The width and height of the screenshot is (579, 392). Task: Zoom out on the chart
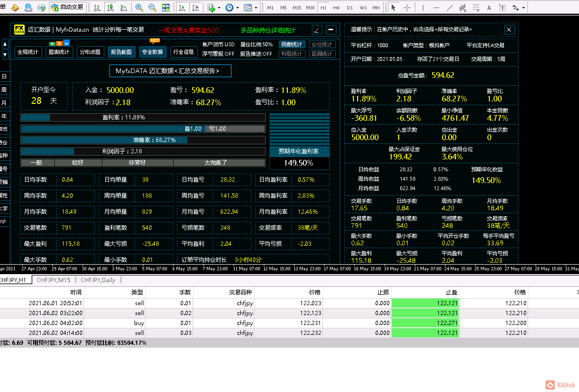point(152,8)
